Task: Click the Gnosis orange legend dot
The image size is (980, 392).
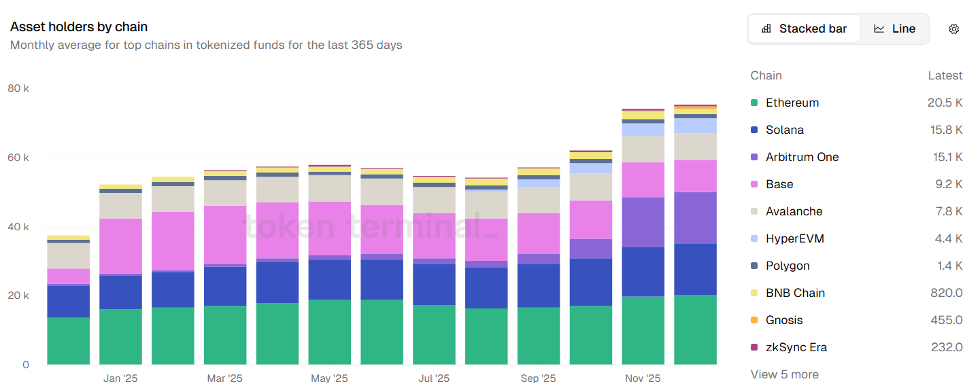Action: [x=754, y=320]
